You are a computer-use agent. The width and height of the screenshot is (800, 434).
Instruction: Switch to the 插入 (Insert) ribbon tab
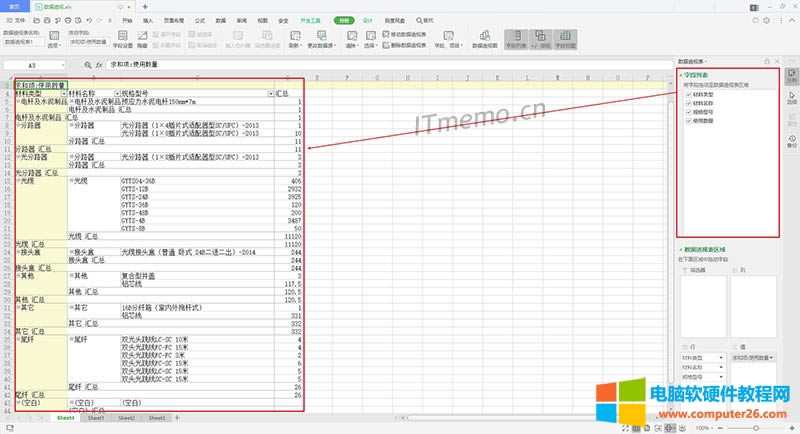pyautogui.click(x=148, y=19)
